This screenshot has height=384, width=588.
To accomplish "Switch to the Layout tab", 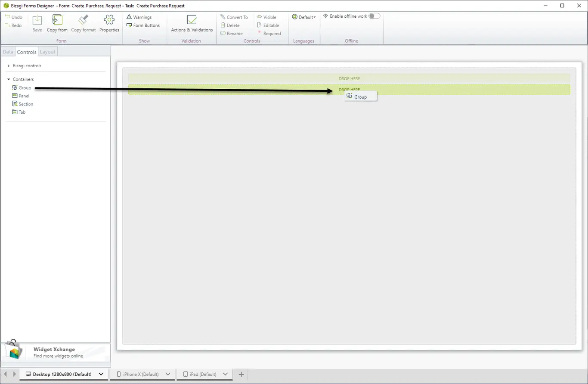I will click(x=48, y=52).
